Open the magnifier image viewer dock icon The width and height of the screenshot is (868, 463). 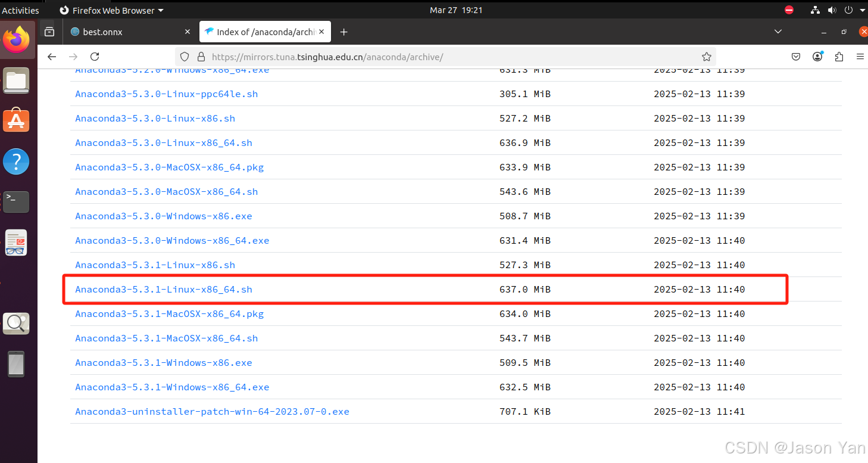(16, 323)
